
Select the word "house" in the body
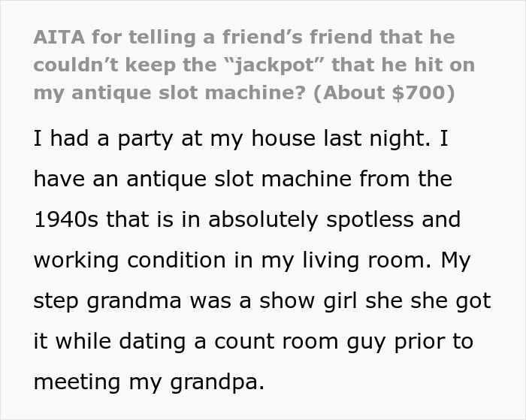(x=283, y=138)
